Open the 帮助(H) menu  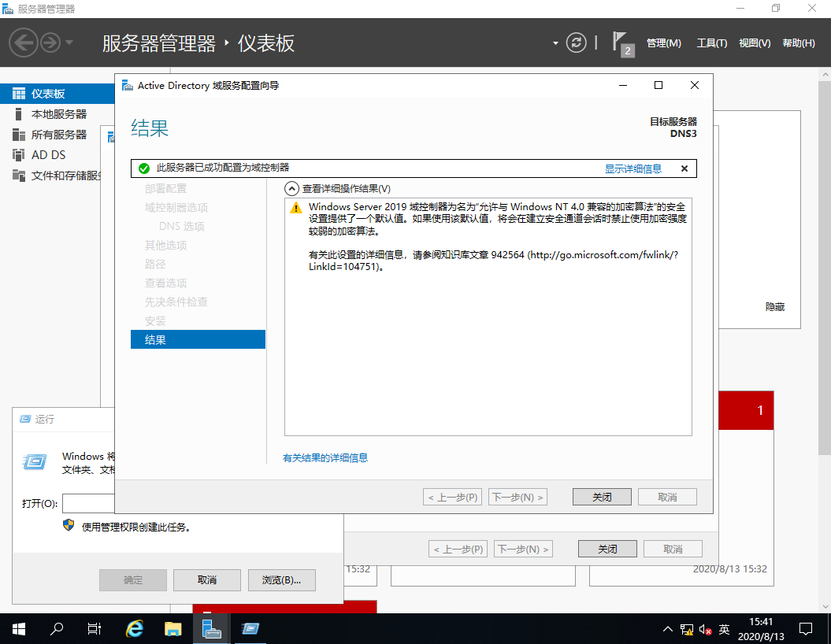799,43
